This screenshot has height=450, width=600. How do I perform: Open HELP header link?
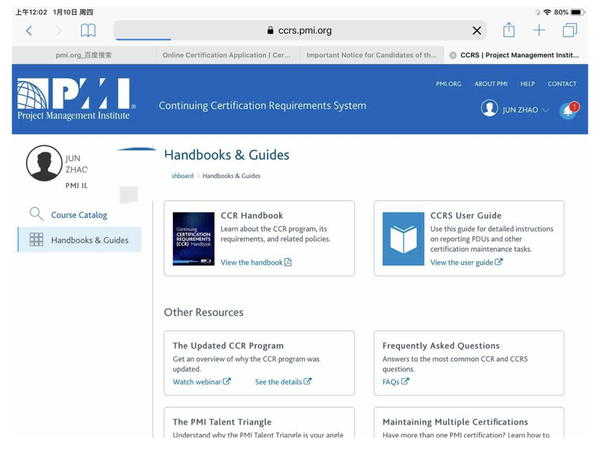[x=527, y=84]
